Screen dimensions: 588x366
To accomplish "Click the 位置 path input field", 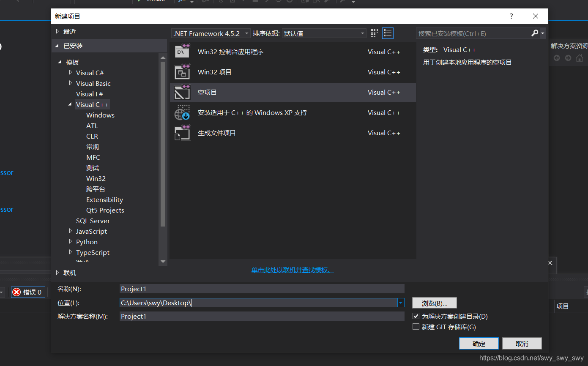I will point(258,303).
